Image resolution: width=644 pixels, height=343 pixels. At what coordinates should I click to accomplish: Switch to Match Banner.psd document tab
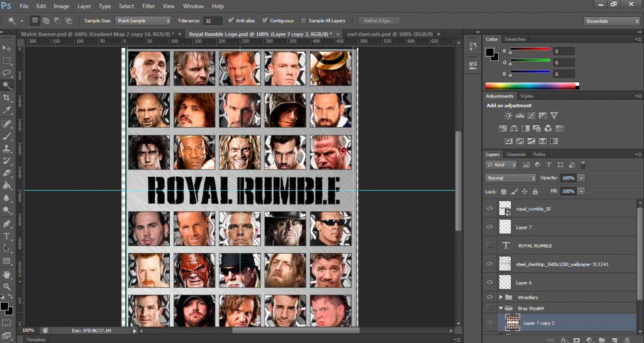click(97, 34)
